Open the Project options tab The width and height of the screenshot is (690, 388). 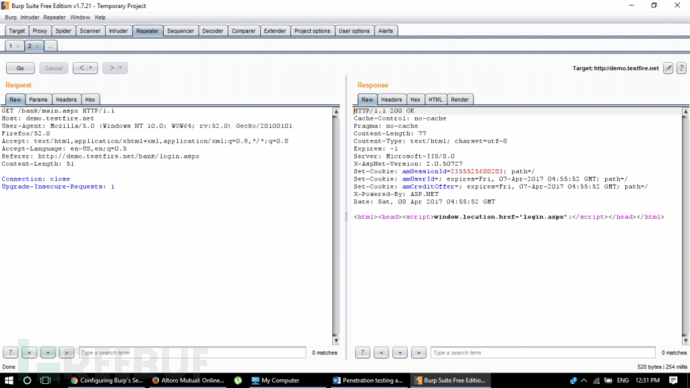312,31
